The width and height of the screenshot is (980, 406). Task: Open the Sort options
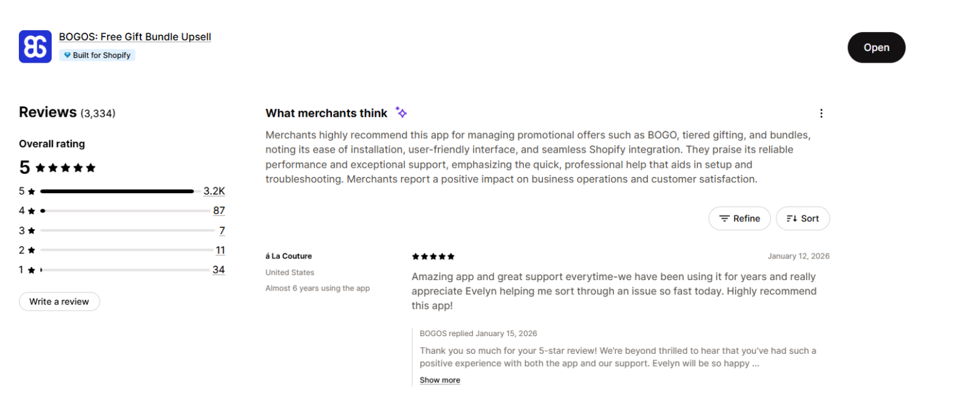coord(803,218)
